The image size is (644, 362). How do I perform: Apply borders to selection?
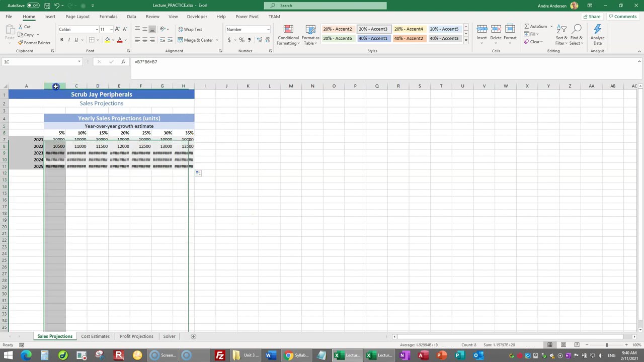[92, 40]
